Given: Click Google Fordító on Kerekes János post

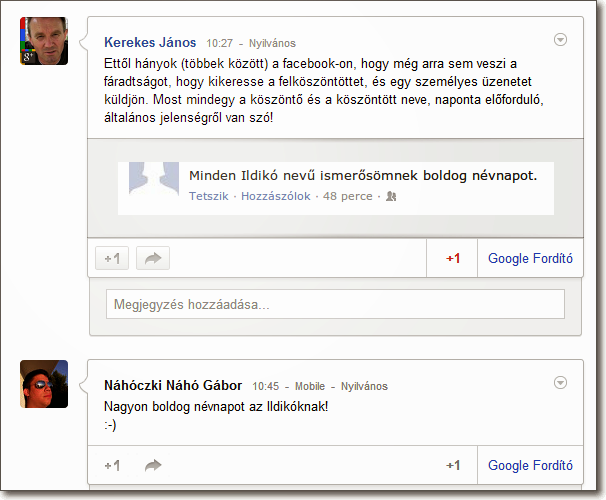Looking at the screenshot, I should 530,259.
